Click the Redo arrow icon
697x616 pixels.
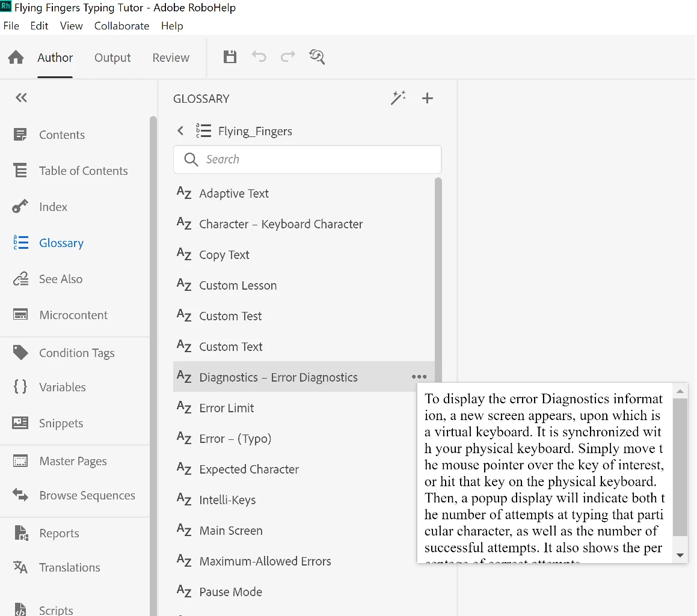288,57
